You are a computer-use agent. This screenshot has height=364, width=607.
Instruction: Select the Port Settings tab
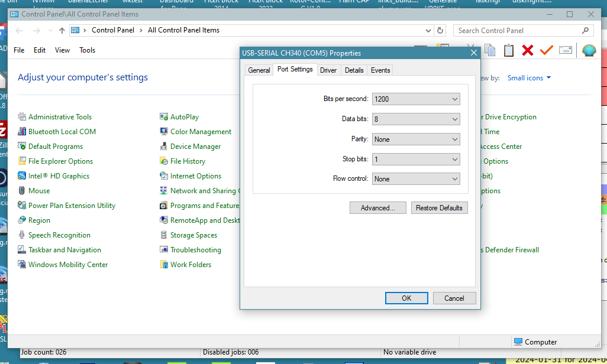pyautogui.click(x=295, y=69)
